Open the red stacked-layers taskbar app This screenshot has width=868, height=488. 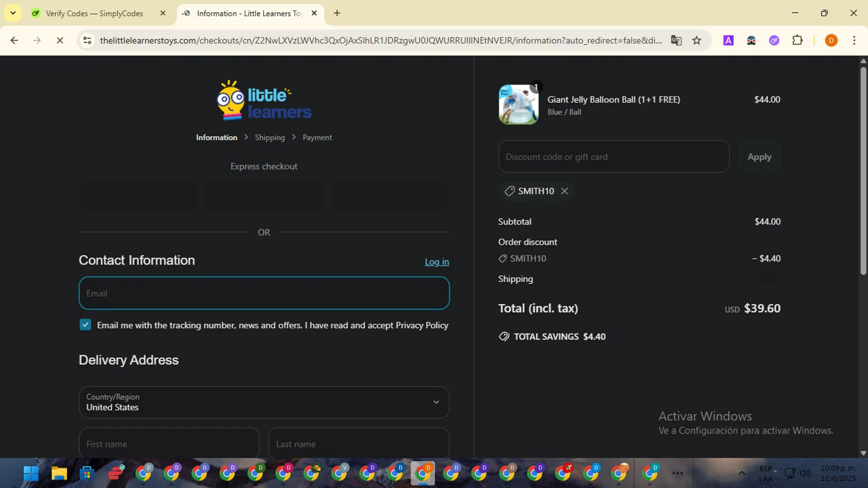(x=116, y=474)
